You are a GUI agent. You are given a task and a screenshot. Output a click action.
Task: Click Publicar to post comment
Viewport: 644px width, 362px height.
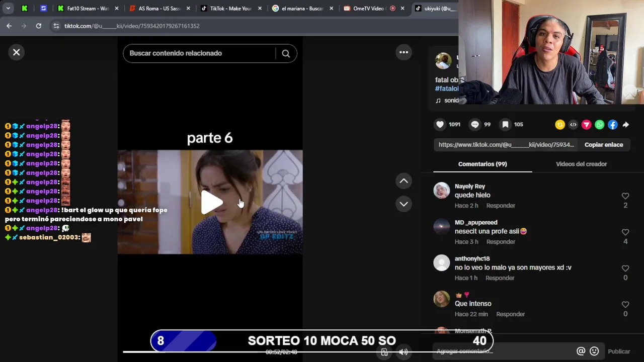coord(618,351)
